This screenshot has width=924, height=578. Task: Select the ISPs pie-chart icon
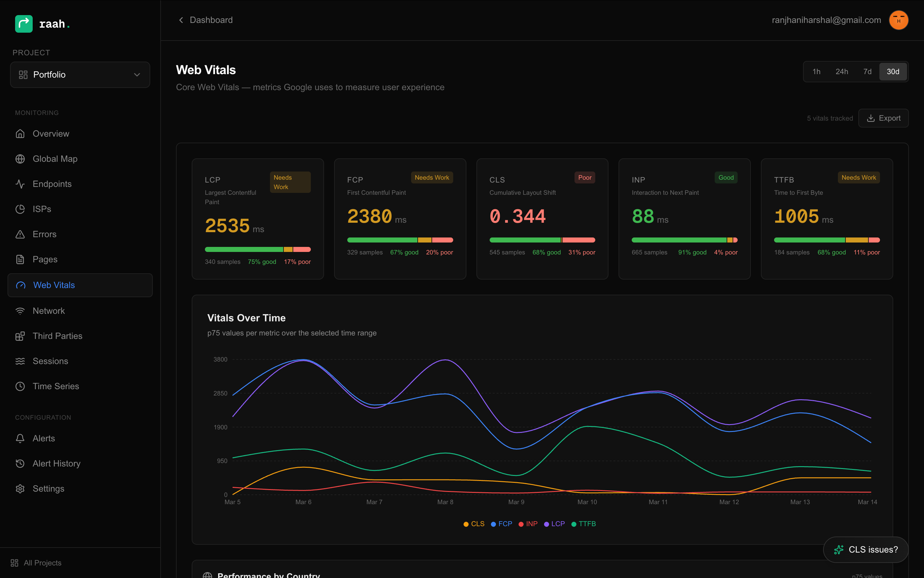click(21, 209)
